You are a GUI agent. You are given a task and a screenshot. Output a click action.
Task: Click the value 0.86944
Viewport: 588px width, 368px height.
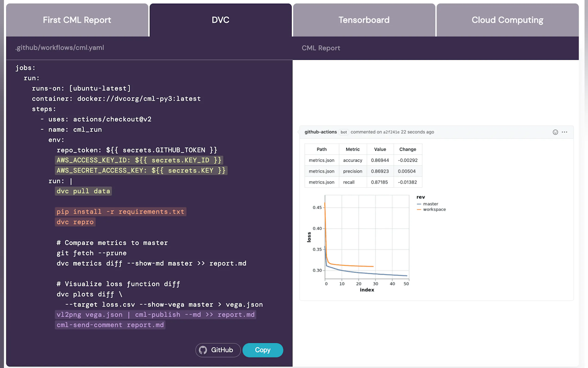(x=380, y=160)
